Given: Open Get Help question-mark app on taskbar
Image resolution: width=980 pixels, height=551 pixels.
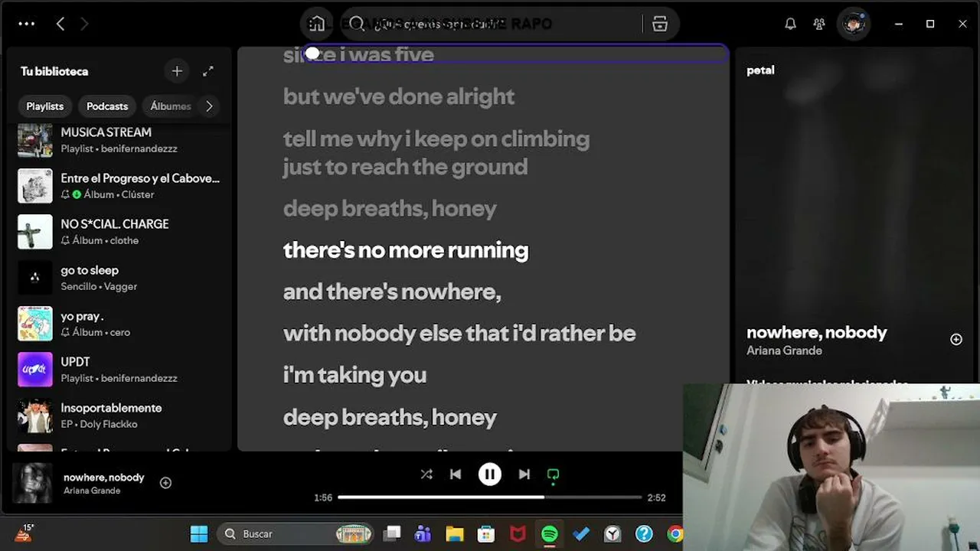Looking at the screenshot, I should click(644, 534).
